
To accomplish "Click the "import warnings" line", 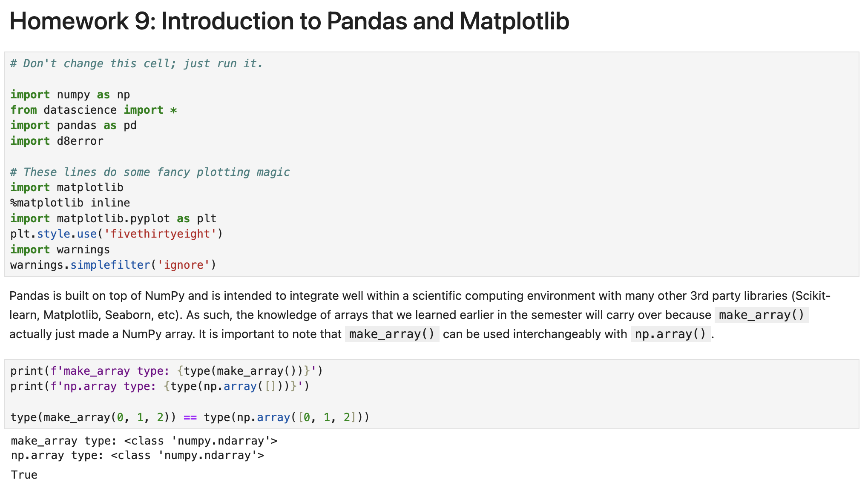I will click(60, 250).
